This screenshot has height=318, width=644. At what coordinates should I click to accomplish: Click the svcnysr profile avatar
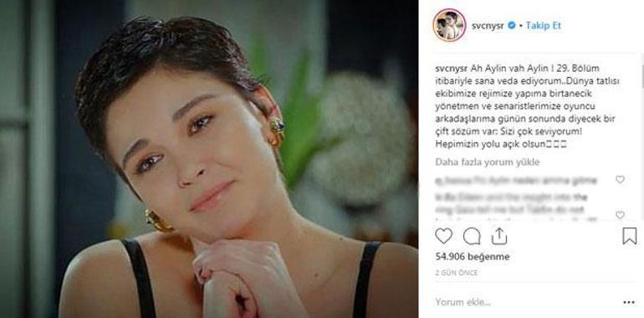(449, 25)
